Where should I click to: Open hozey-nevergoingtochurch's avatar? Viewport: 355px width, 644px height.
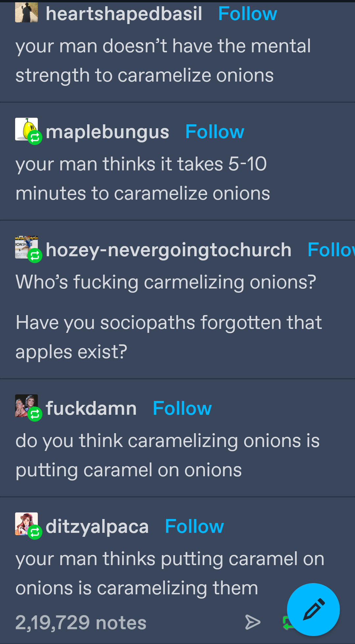[26, 247]
